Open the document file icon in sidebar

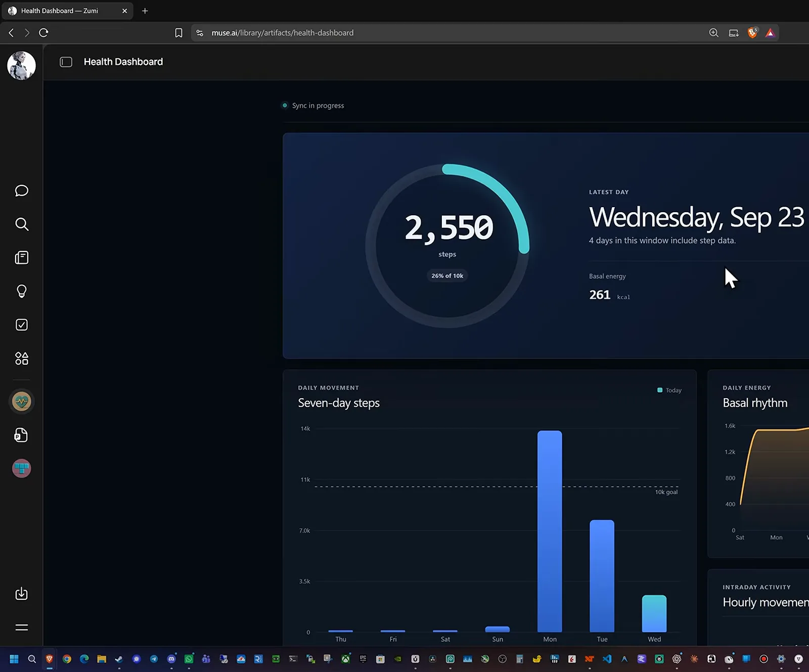21,435
